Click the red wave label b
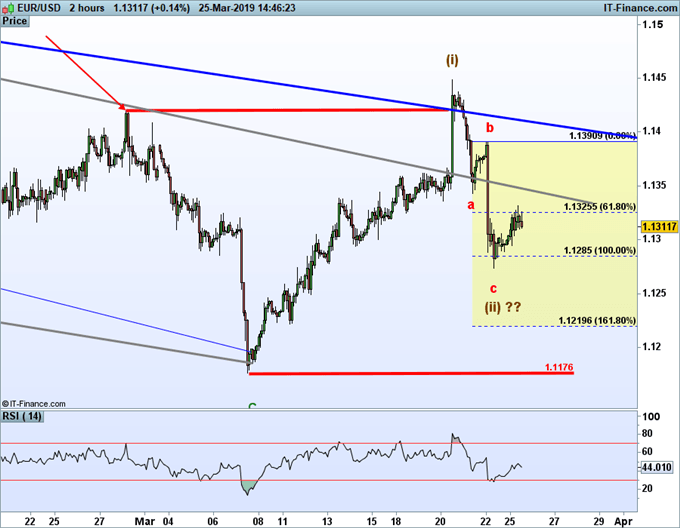The width and height of the screenshot is (680, 528). coord(490,127)
